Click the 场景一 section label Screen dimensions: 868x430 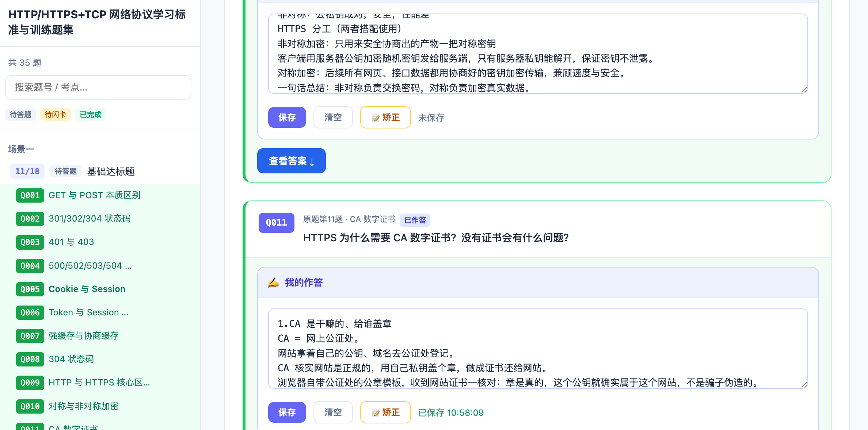point(21,149)
